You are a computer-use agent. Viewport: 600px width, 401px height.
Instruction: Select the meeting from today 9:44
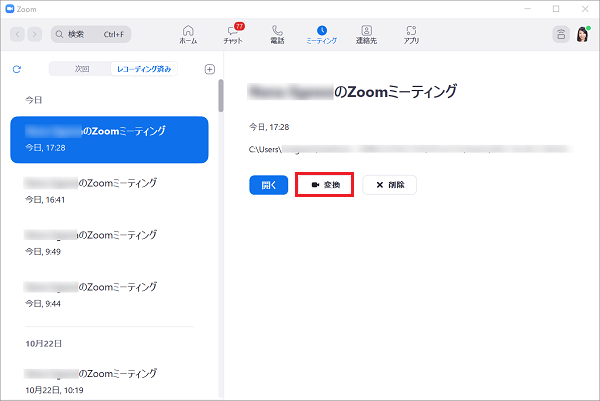[x=109, y=295]
